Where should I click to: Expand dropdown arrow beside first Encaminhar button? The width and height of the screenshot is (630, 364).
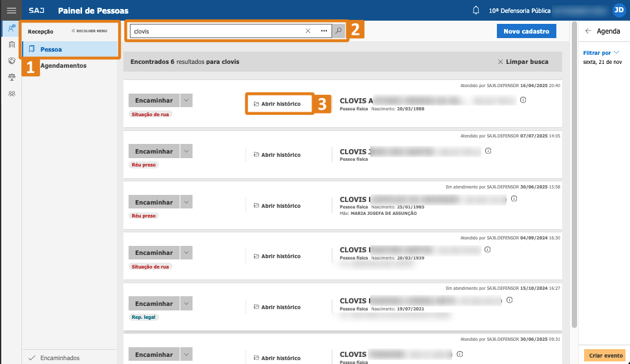(x=186, y=100)
